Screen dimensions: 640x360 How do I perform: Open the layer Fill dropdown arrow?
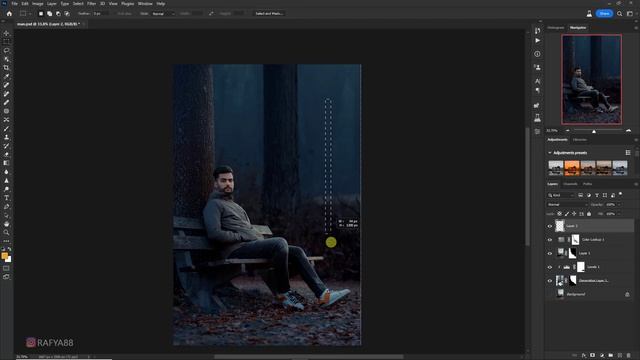coord(619,214)
